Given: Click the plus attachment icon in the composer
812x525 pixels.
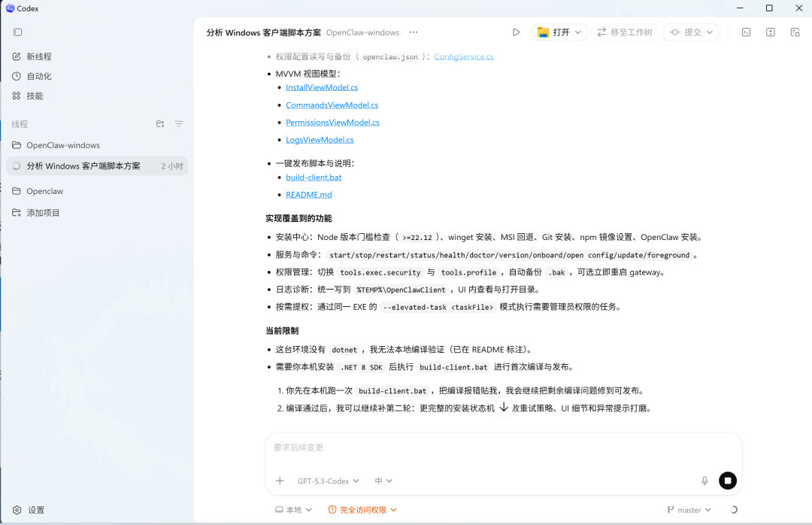Looking at the screenshot, I should click(280, 481).
